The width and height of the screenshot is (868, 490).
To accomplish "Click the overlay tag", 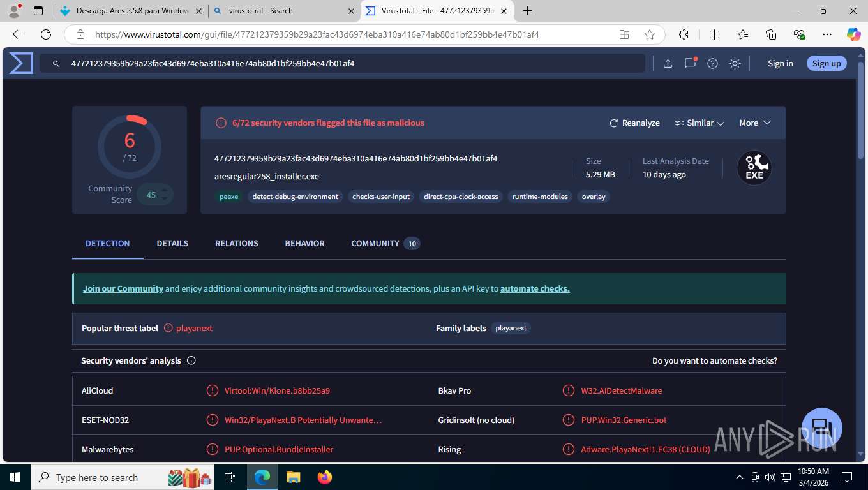I will pos(594,197).
